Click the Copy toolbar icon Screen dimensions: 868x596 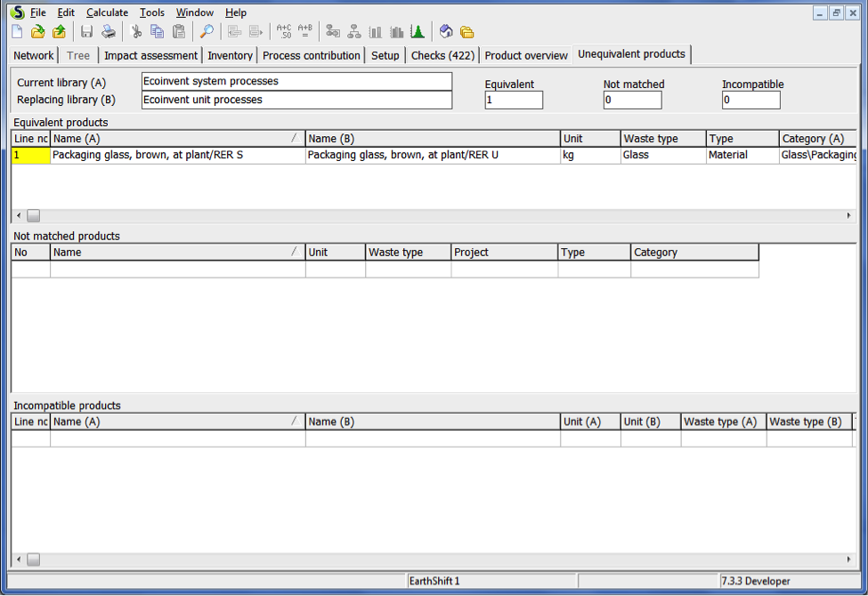(158, 32)
